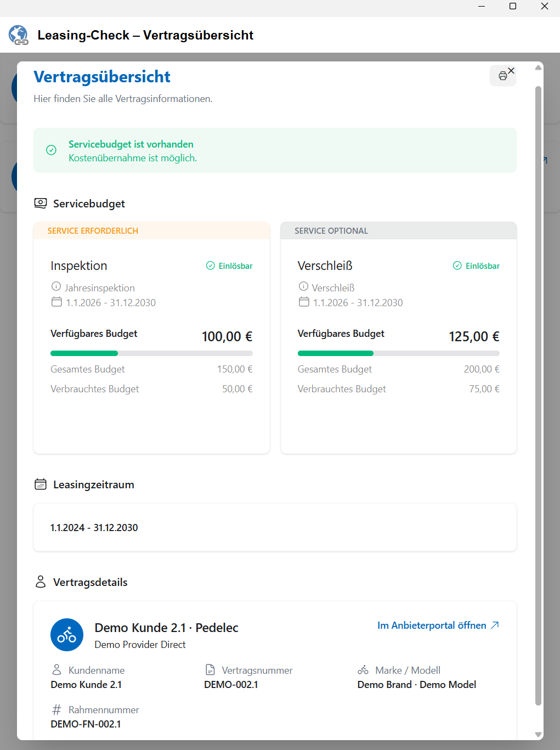Viewport: 560px width, 750px height.
Task: Click the Vertragsnummer document icon
Action: (x=210, y=670)
